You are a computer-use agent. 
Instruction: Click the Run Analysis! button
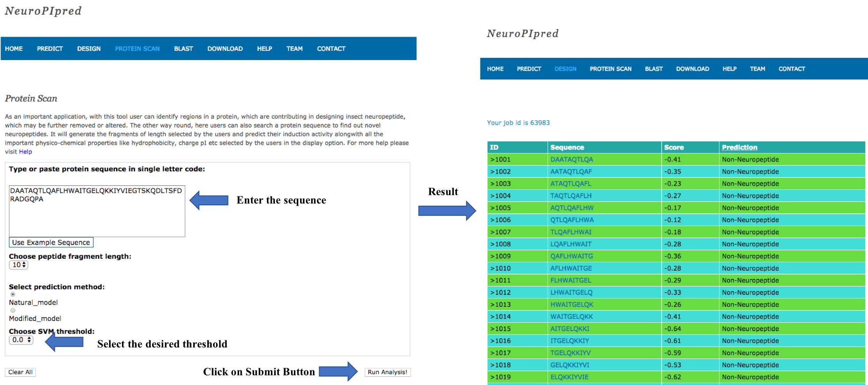387,372
